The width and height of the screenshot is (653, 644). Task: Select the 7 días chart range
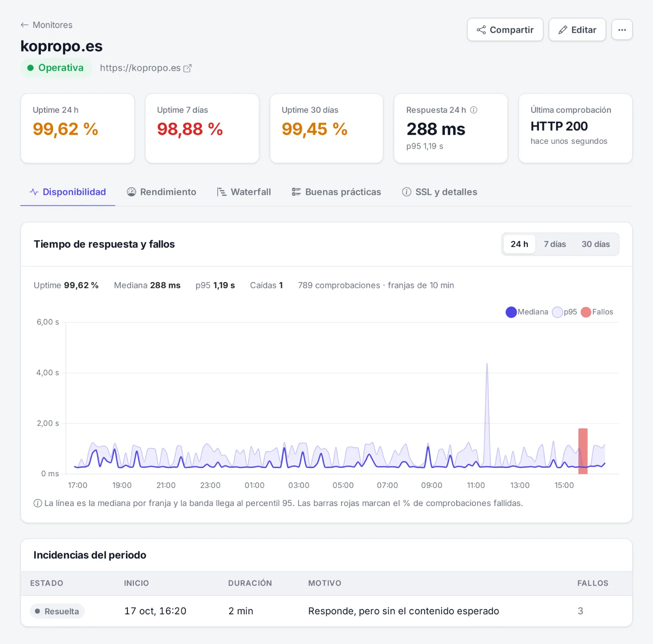click(555, 244)
